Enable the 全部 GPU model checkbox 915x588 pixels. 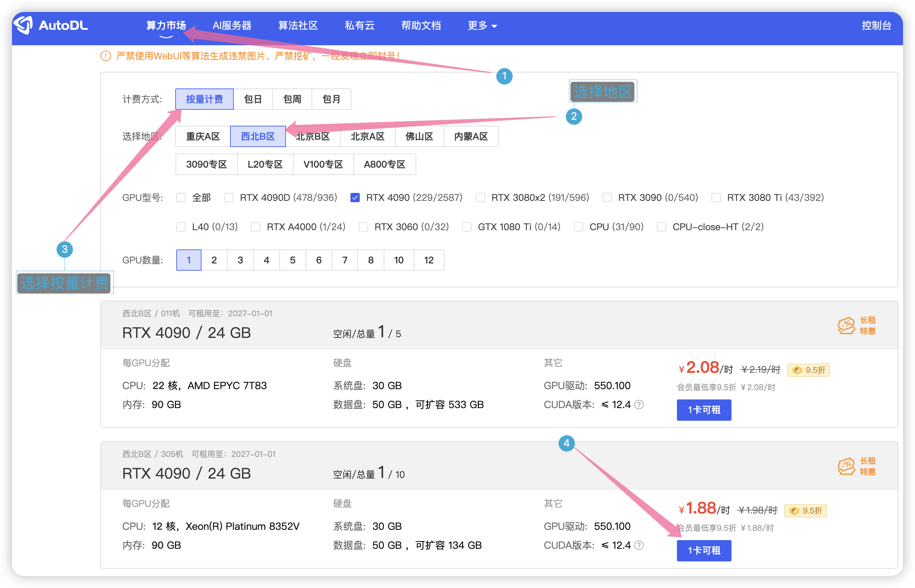click(x=181, y=198)
